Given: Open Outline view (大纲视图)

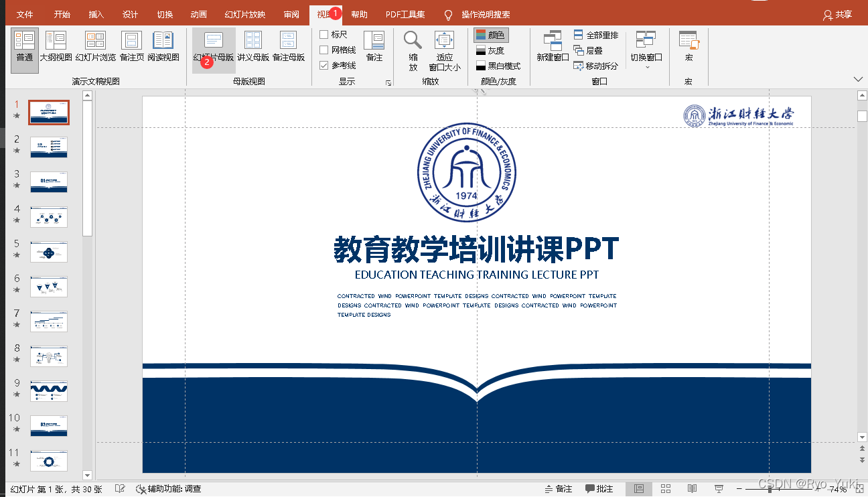Looking at the screenshot, I should click(x=56, y=47).
